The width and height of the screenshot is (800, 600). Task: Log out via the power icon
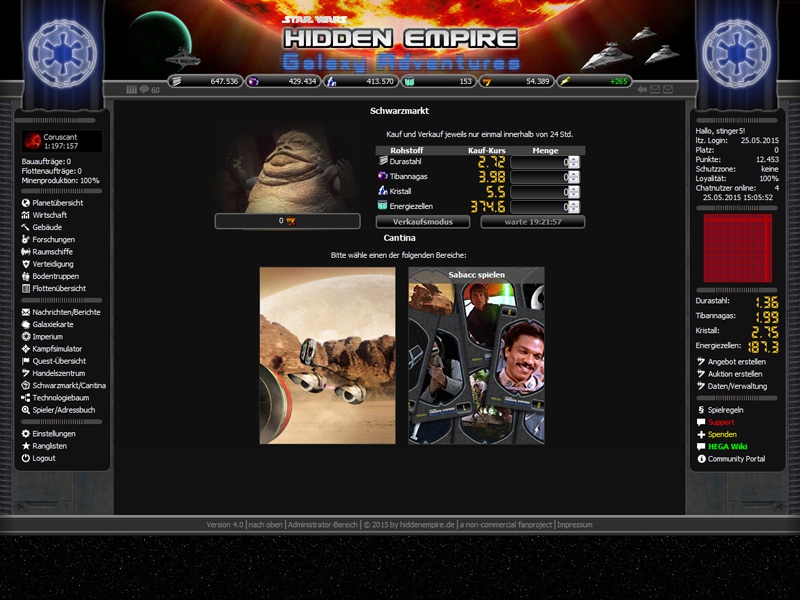click(x=26, y=458)
